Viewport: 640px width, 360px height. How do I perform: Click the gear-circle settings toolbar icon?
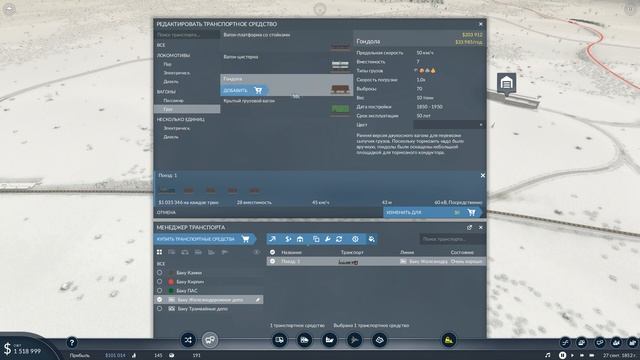coord(356,239)
